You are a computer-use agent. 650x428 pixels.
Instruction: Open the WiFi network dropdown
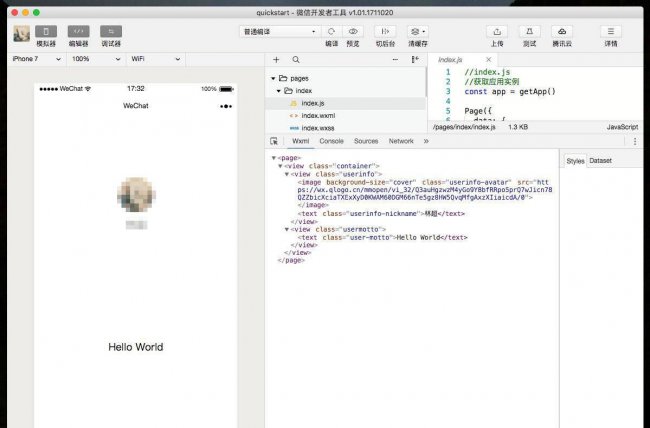click(x=155, y=59)
